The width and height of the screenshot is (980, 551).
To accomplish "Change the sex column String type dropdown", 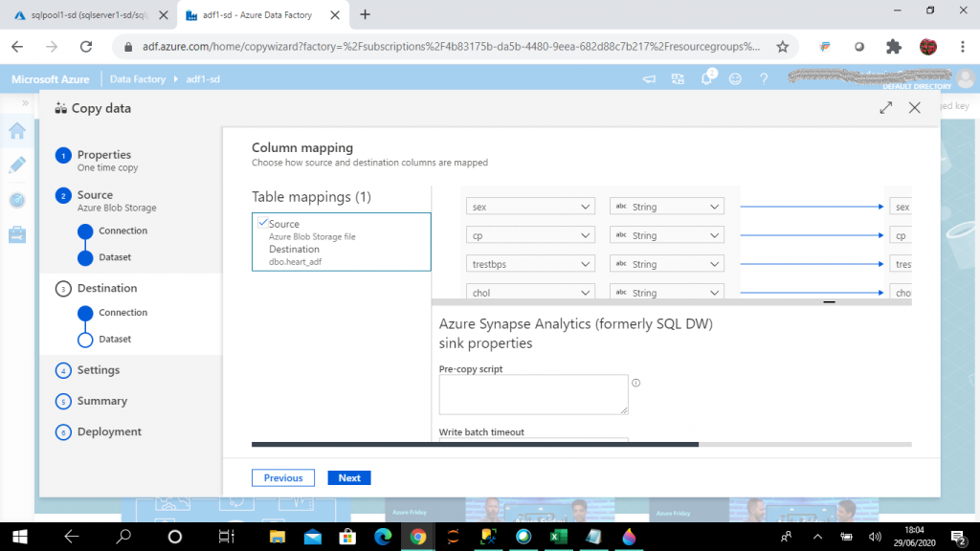I will [x=667, y=207].
